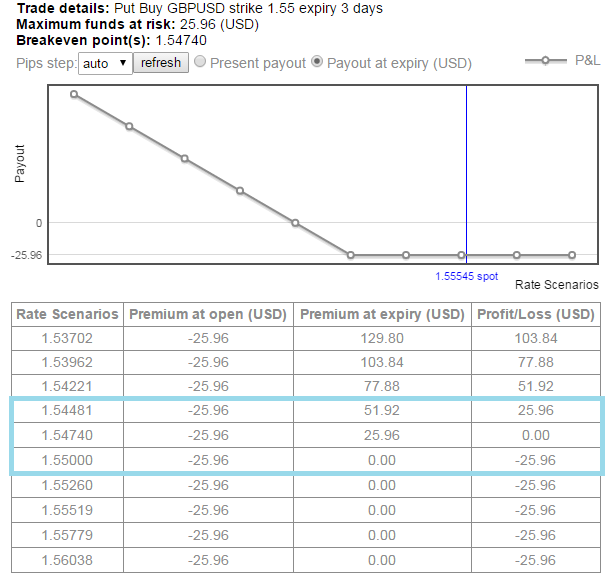The width and height of the screenshot is (611, 576).
Task: Click the Profit/Loss (USD) column header
Action: click(537, 314)
